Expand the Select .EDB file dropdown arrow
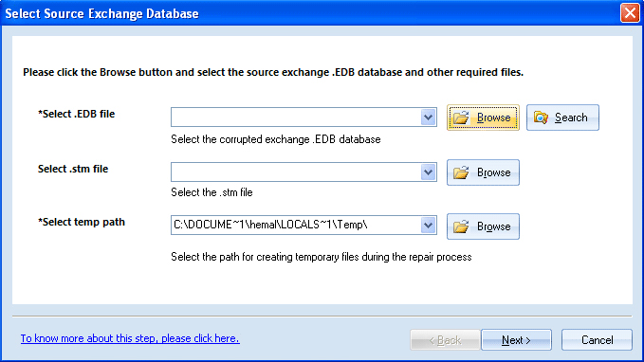 tap(428, 118)
